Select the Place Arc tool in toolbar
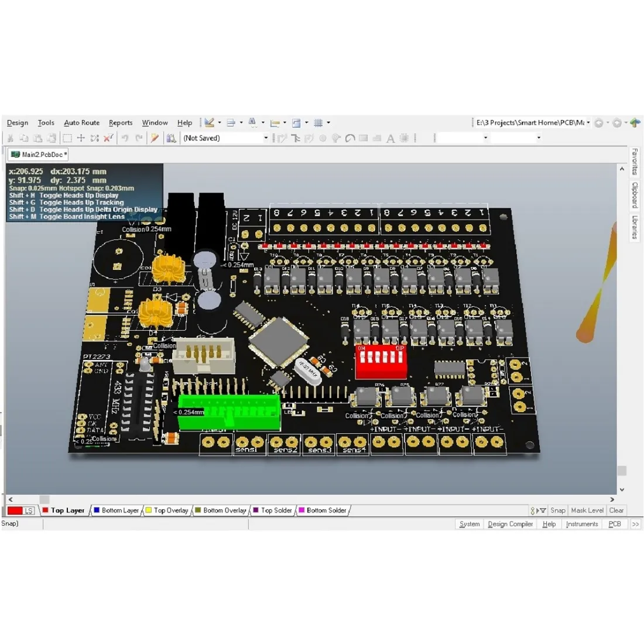644x644 pixels. (350, 138)
